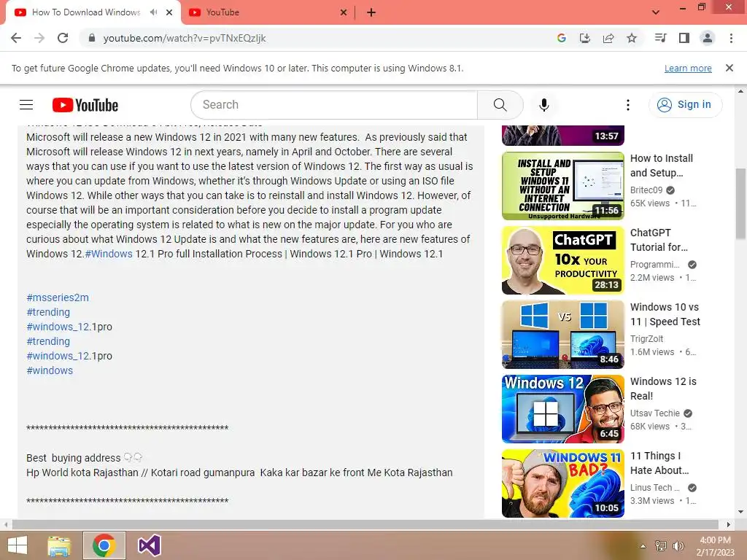
Task: Mute the tab using speaker icon
Action: 153,12
